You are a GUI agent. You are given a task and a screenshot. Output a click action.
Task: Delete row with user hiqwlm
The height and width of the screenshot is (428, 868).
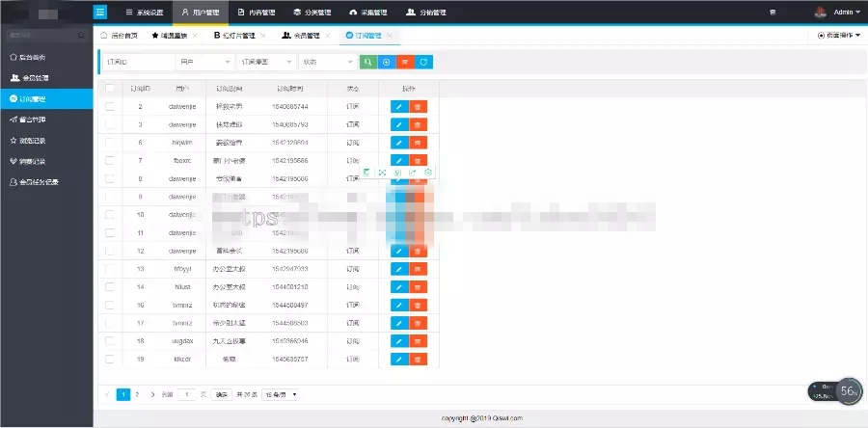(x=418, y=143)
